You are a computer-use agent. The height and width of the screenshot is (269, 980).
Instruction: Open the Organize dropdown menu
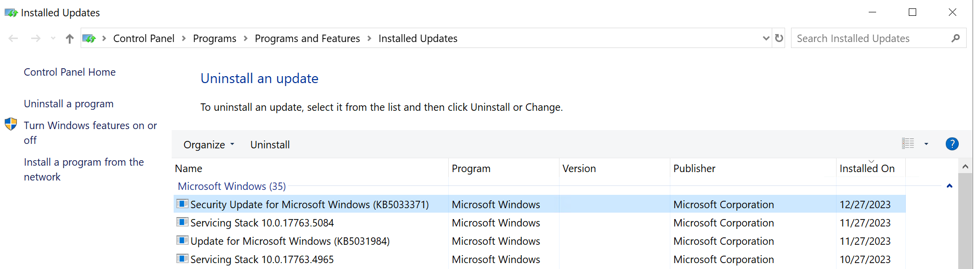tap(209, 144)
